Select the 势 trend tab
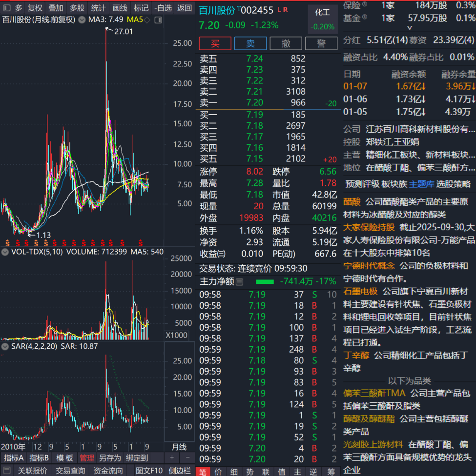Screen dimensions: 476x476 [x=250, y=472]
